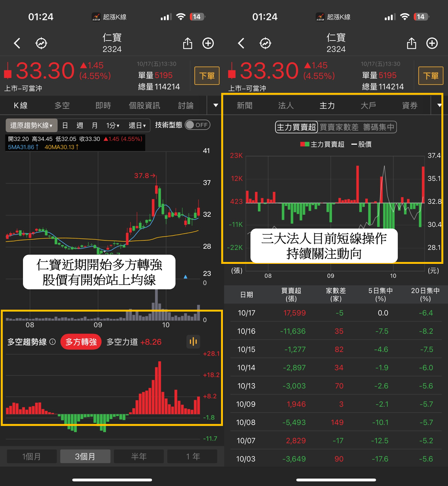This screenshot has height=486, width=448.
Task: Tap 下單 order button on left phone
Action: 207,76
